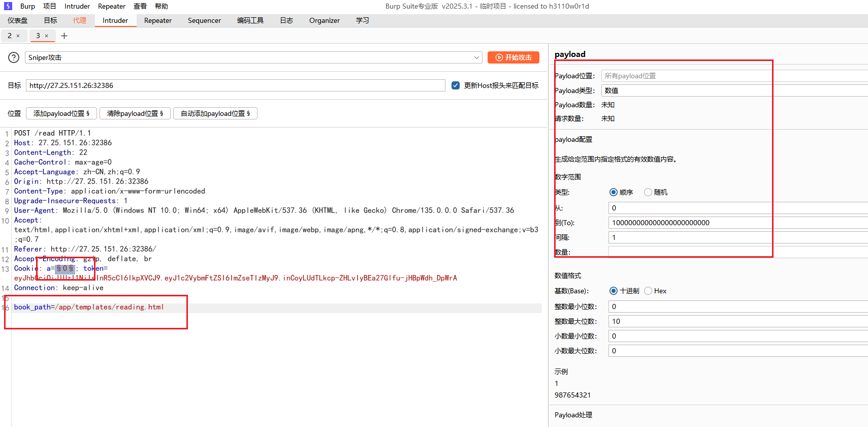This screenshot has height=427, width=868.
Task: Switch to the Sequencer tab
Action: pyautogui.click(x=204, y=20)
